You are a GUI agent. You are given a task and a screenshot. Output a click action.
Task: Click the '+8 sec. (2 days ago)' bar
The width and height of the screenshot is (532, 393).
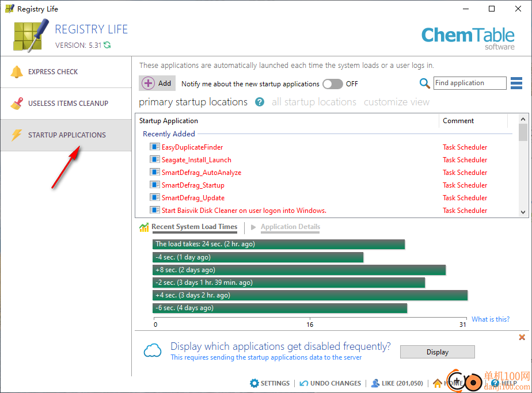(299, 270)
